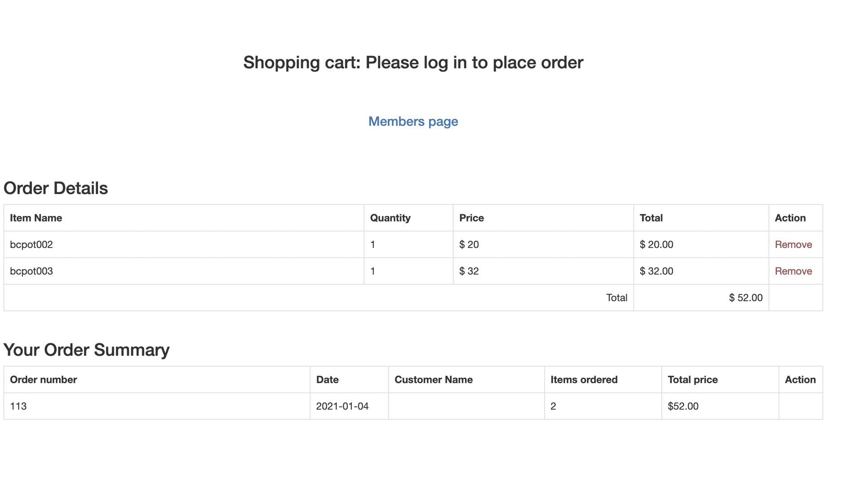
Task: Click the Item Name column header
Action: (x=36, y=218)
